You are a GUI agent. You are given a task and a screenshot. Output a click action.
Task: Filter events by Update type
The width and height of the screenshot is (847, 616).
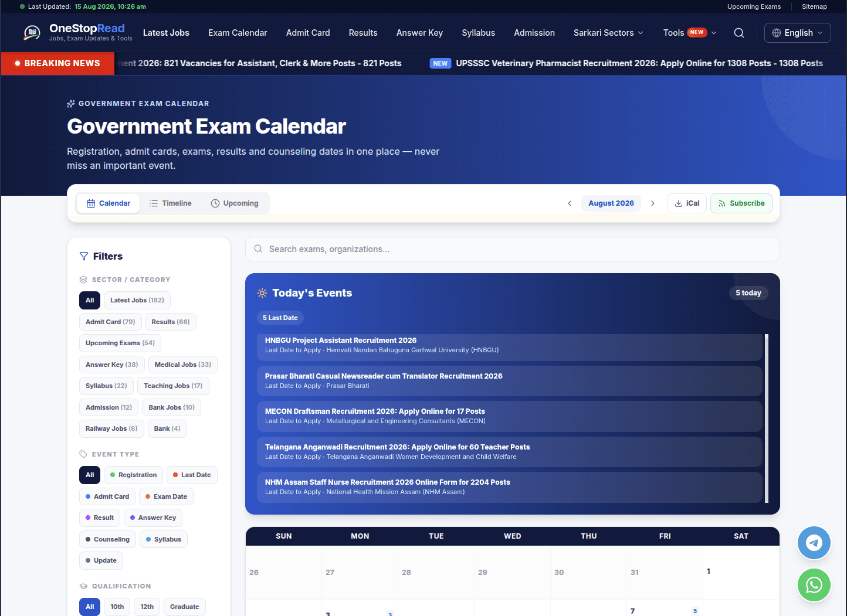(101, 560)
